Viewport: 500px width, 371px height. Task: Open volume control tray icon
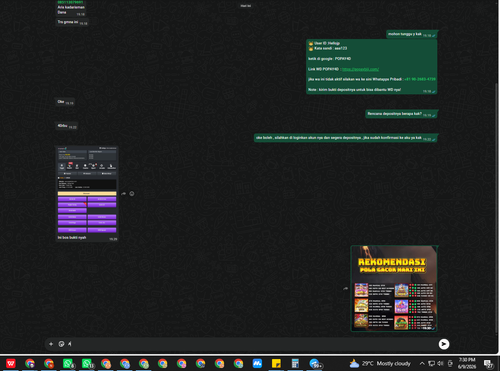point(440,363)
